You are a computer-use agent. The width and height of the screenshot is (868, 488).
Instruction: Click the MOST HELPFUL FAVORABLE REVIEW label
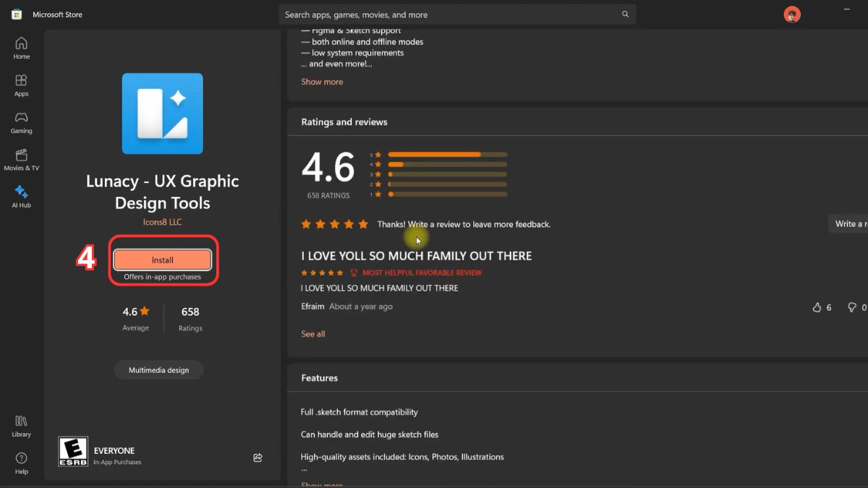[422, 273]
